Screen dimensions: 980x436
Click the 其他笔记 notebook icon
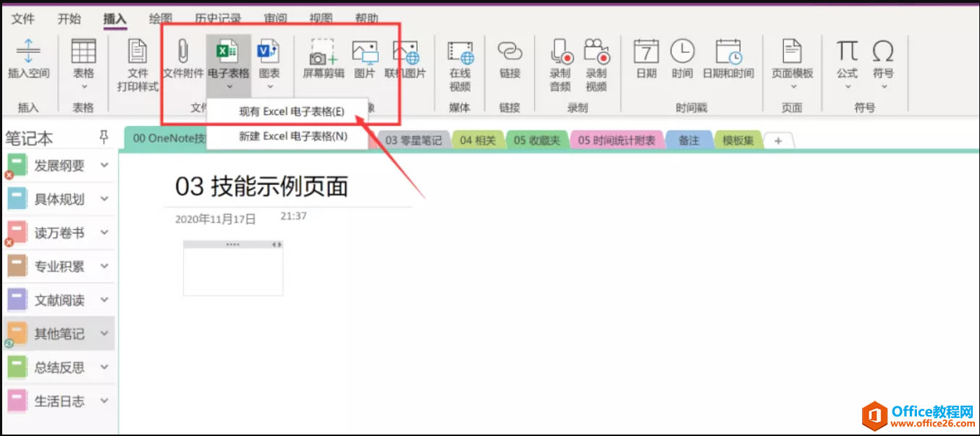[x=17, y=333]
